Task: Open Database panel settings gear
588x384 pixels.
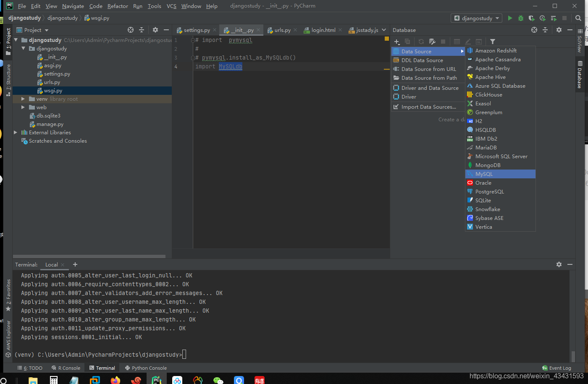Action: coord(559,30)
